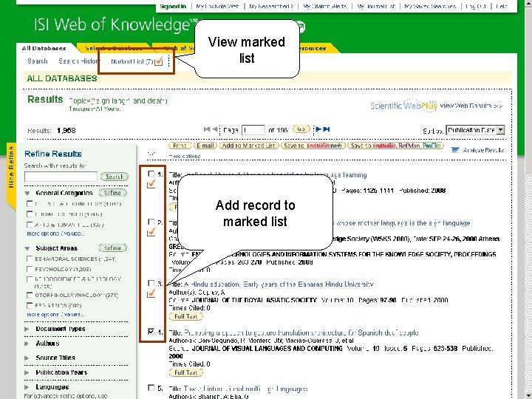Click marked-record check icon under record 3
Image resolution: width=532 pixels, height=399 pixels.
pos(151,293)
